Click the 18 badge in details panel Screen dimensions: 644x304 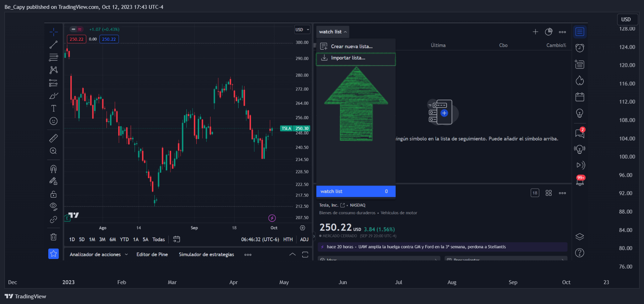click(x=535, y=193)
